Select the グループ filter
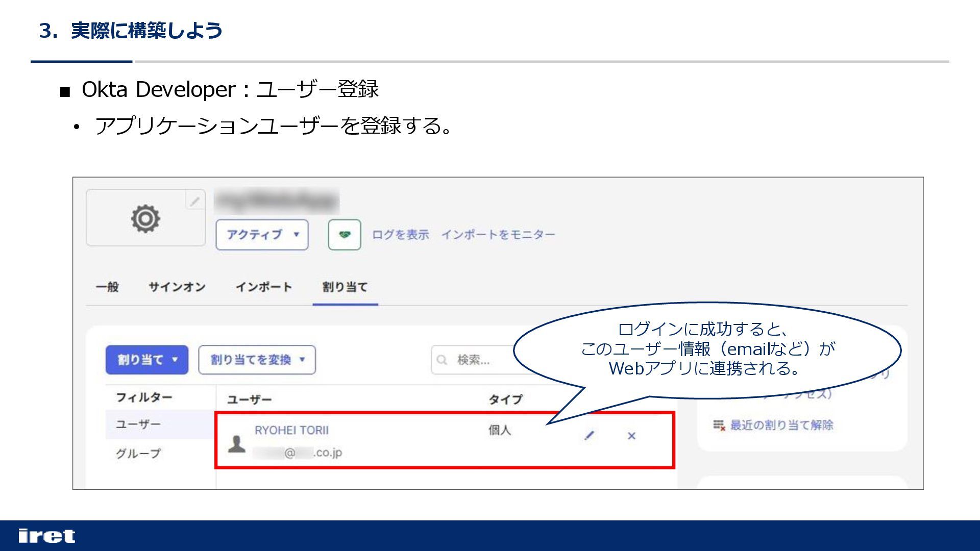This screenshot has height=551, width=980. (138, 453)
